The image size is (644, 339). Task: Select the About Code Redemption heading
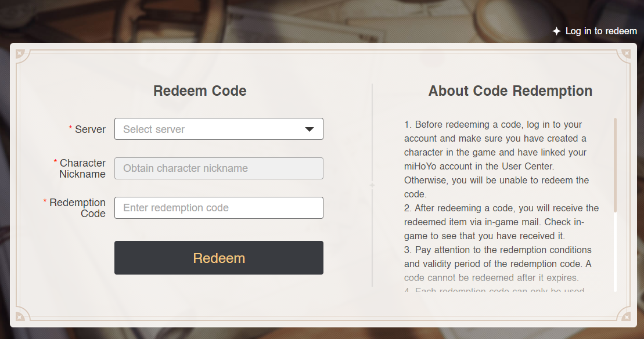(x=510, y=91)
